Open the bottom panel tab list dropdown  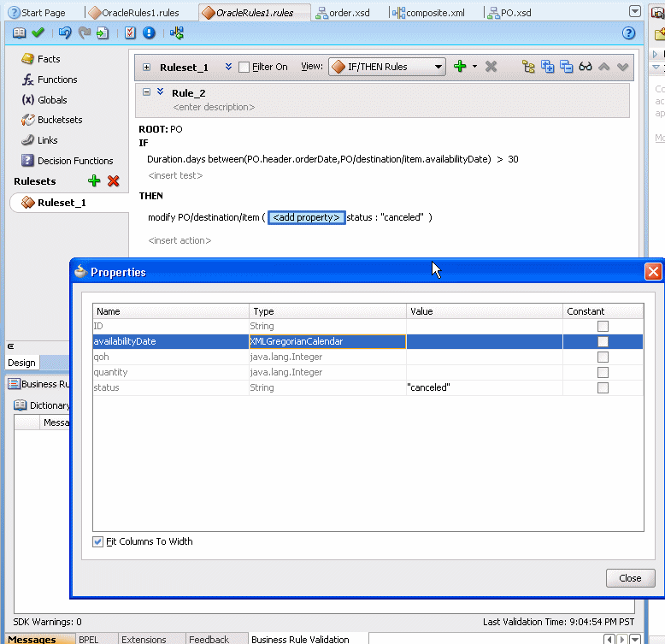point(634,639)
